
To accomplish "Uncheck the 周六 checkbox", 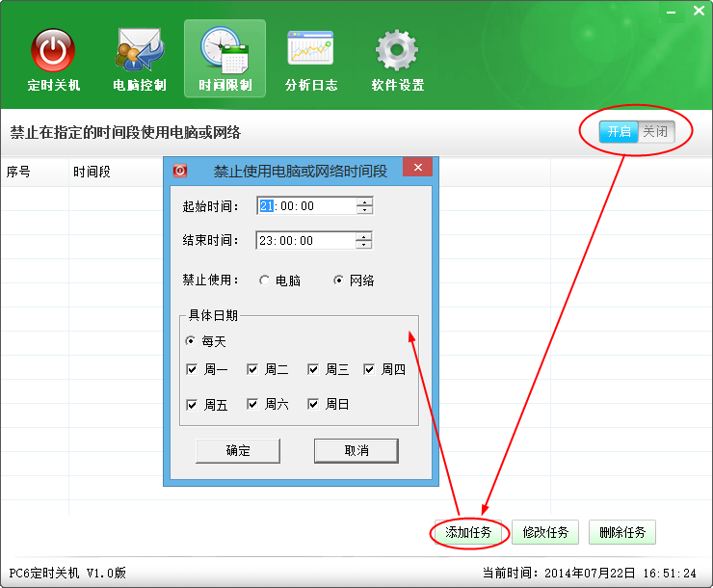I will click(252, 404).
